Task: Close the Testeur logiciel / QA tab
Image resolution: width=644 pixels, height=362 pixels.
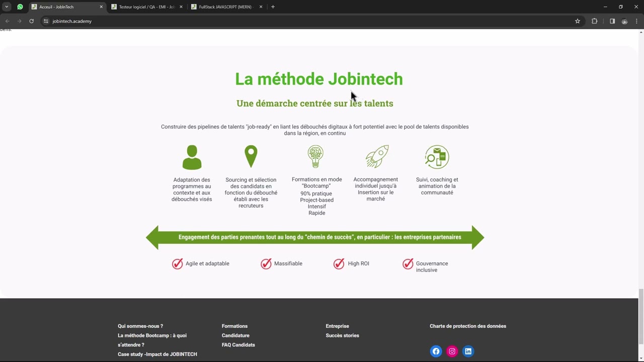Action: point(181,7)
